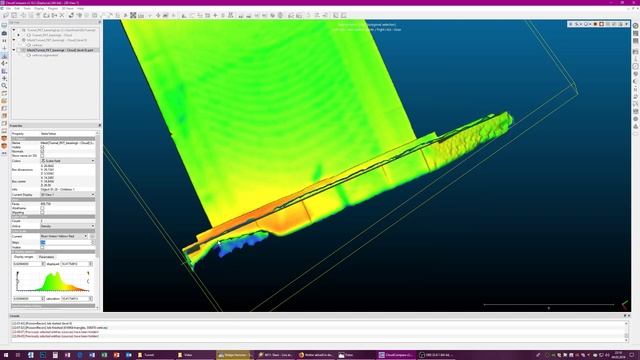Click the Save icon in main toolbar

[x=14, y=15]
